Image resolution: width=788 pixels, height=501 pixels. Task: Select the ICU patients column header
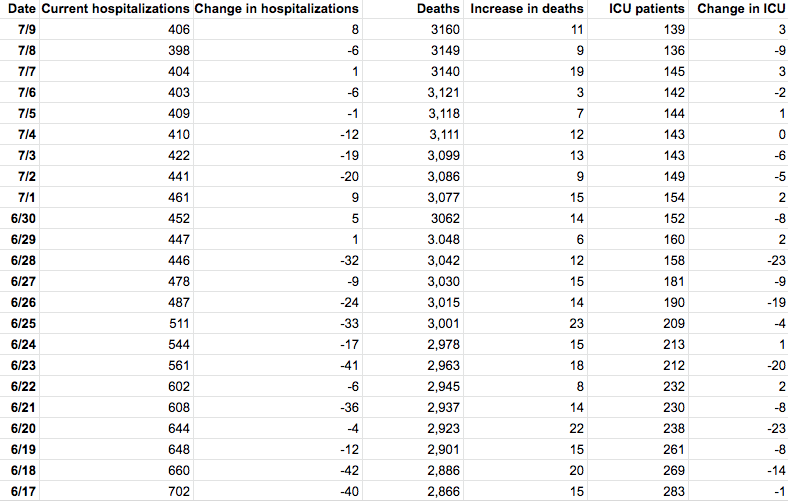(x=647, y=9)
